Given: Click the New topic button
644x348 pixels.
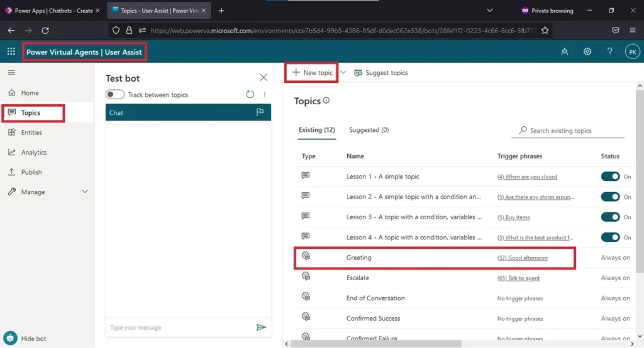Looking at the screenshot, I should [312, 73].
